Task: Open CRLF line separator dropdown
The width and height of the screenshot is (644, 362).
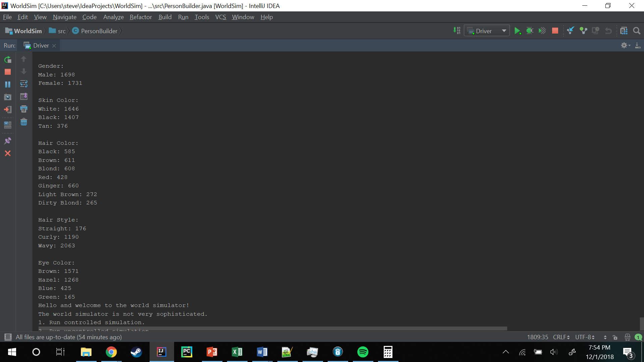Action: pos(561,337)
